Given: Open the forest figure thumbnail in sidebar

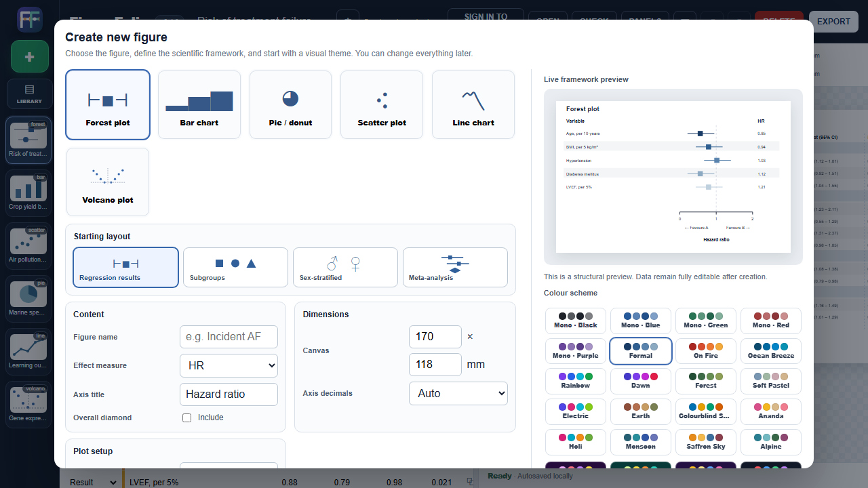Looking at the screenshot, I should (x=29, y=140).
